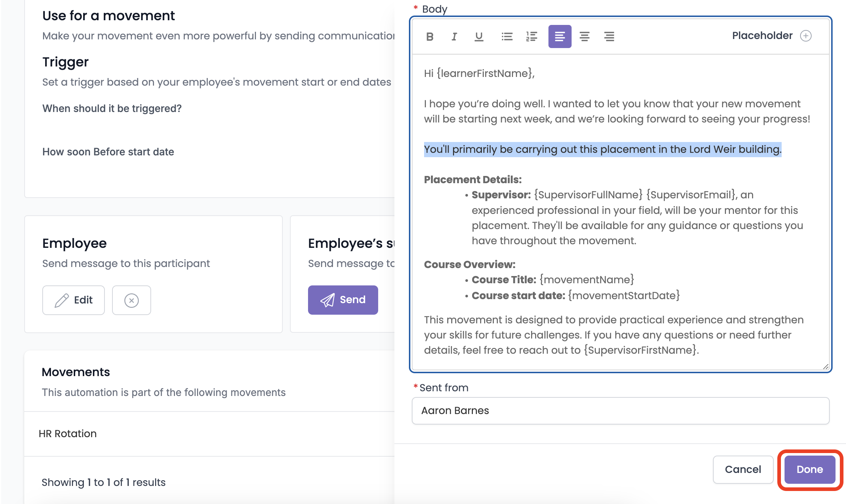Click the Sent from field Aaron Barnes
This screenshot has height=504, width=846.
point(620,411)
